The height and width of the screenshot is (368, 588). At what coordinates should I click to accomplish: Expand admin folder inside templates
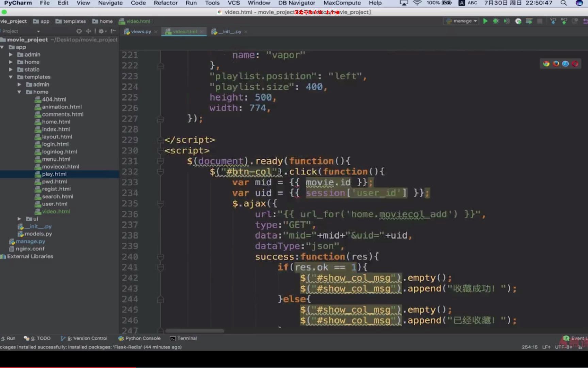coord(19,85)
